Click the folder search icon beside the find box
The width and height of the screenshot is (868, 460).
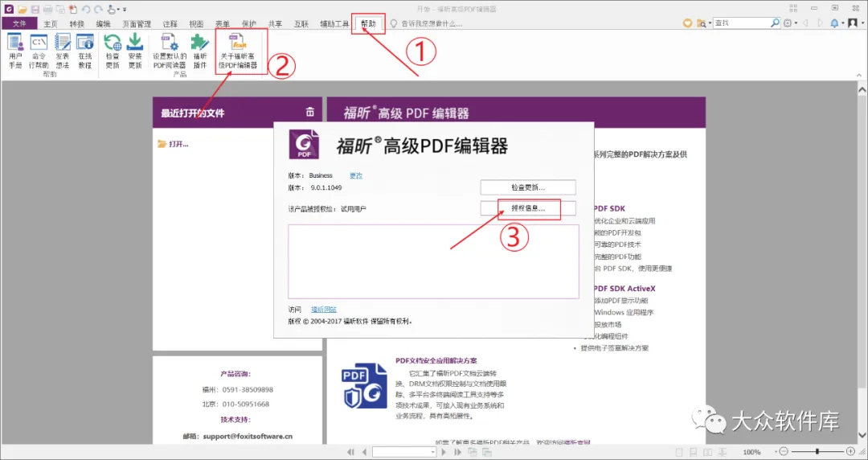click(701, 23)
